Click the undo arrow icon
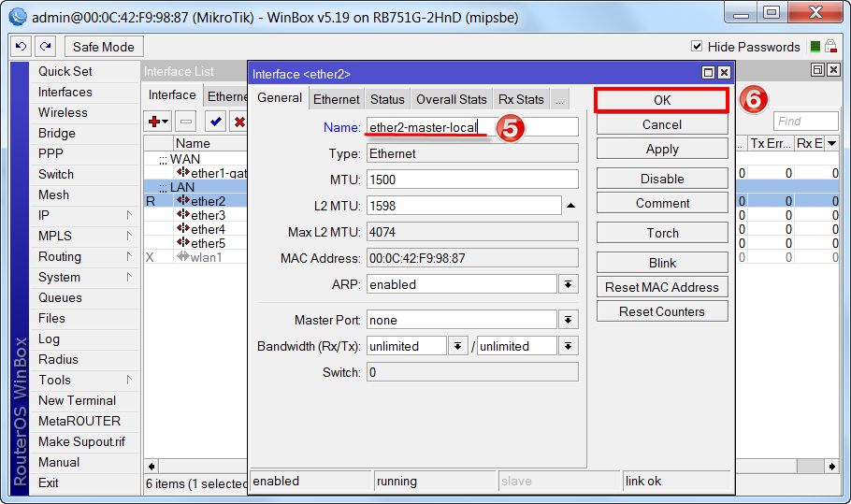This screenshot has width=851, height=504. [21, 47]
